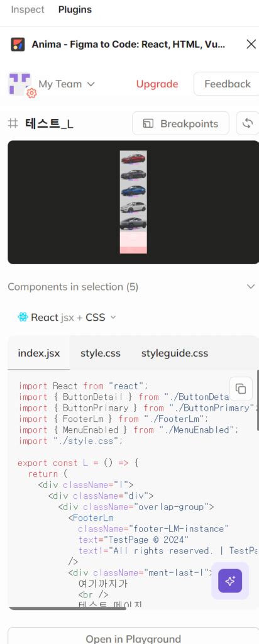This screenshot has width=259, height=644.
Task: Select the index.jsx tab
Action: pyautogui.click(x=39, y=353)
